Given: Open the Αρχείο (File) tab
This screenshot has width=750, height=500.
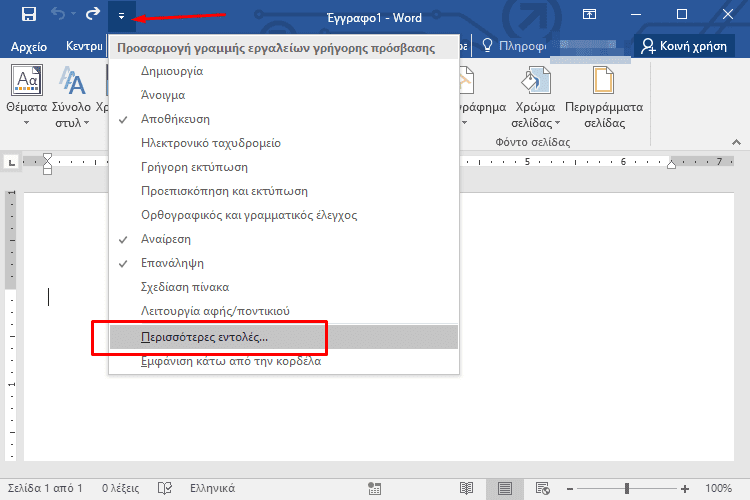Looking at the screenshot, I should click(x=29, y=46).
